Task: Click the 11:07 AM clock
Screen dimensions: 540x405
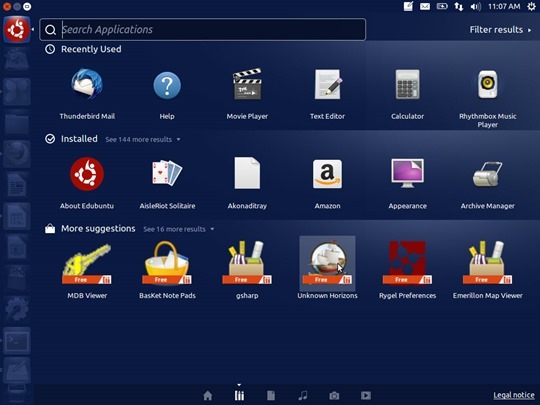Action: [x=504, y=6]
